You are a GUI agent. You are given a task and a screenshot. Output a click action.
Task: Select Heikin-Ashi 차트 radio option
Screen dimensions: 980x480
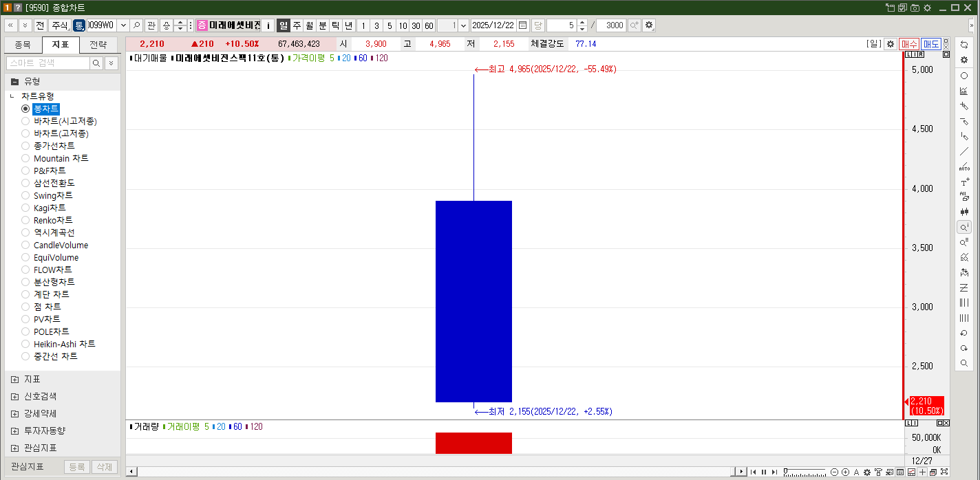[58, 344]
